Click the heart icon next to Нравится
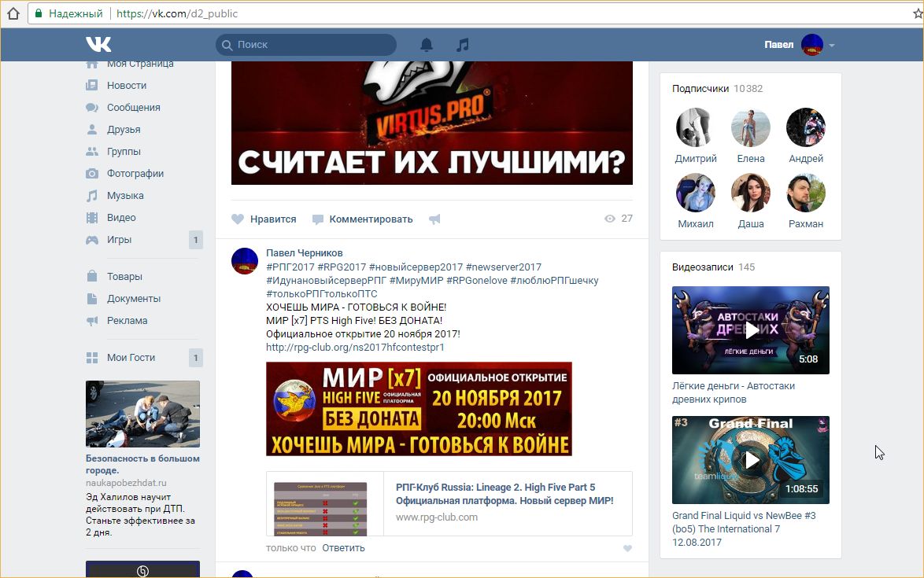The image size is (924, 578). [x=238, y=219]
